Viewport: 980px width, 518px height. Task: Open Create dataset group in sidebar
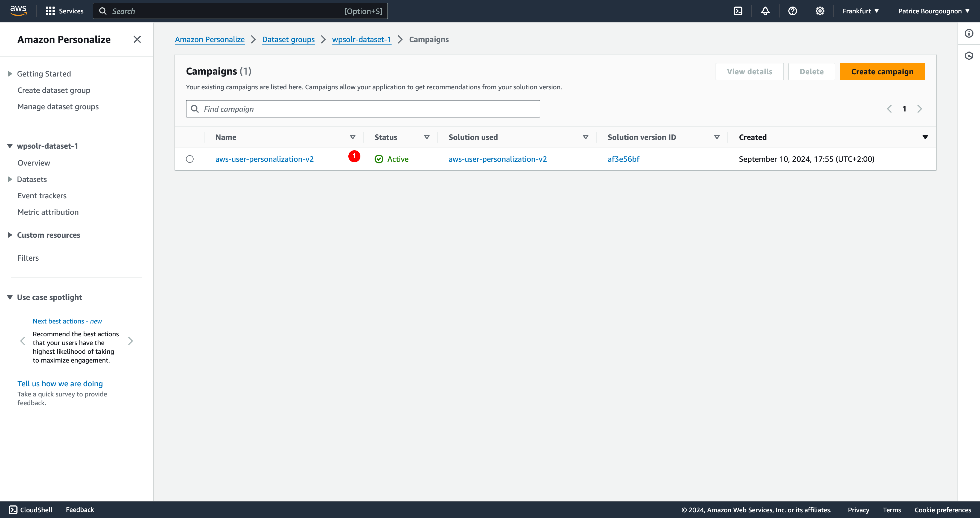click(54, 90)
